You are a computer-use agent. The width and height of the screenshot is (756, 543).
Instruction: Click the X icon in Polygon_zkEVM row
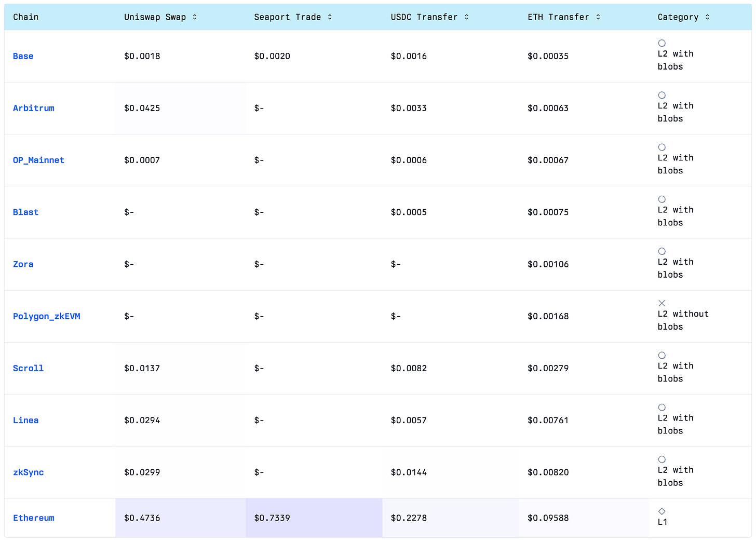point(662,303)
